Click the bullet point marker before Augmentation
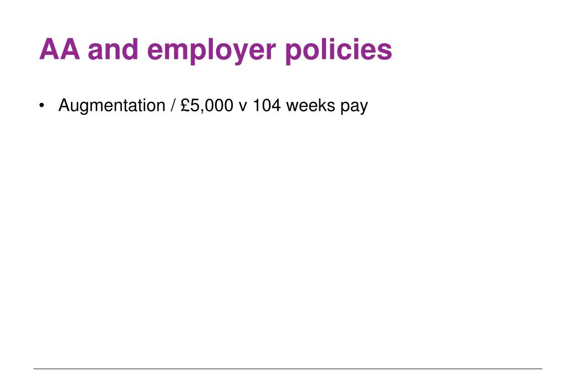The height and width of the screenshot is (392, 567). pos(42,106)
